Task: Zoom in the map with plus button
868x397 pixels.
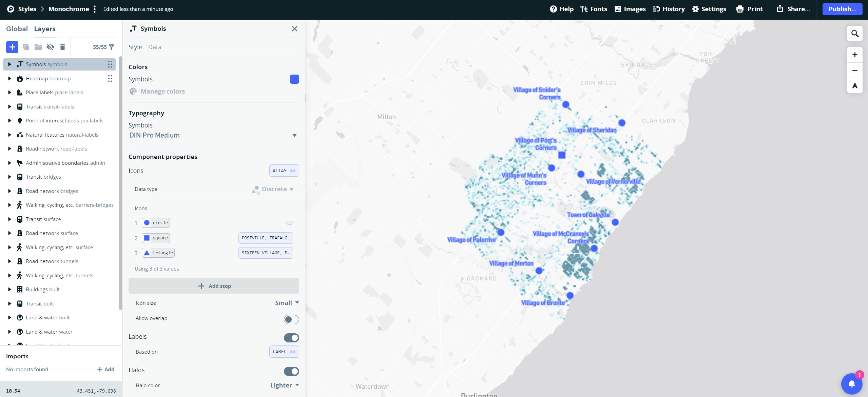Action: 854,55
